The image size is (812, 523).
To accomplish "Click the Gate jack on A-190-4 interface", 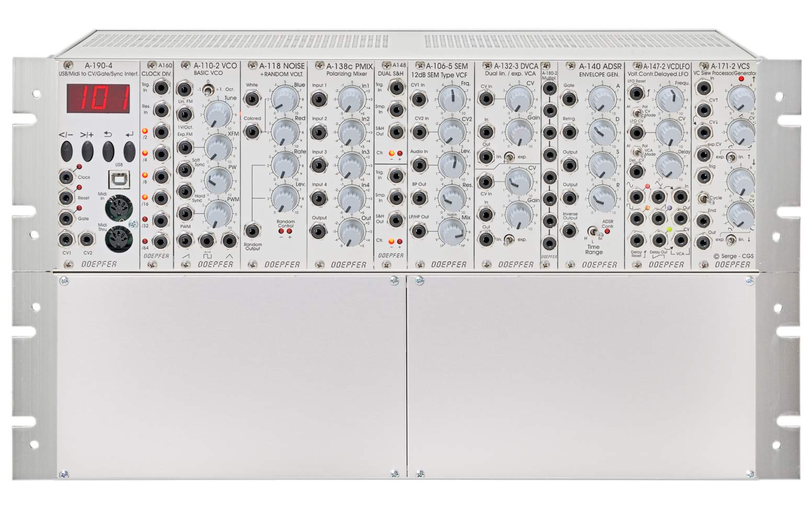I will [66, 218].
